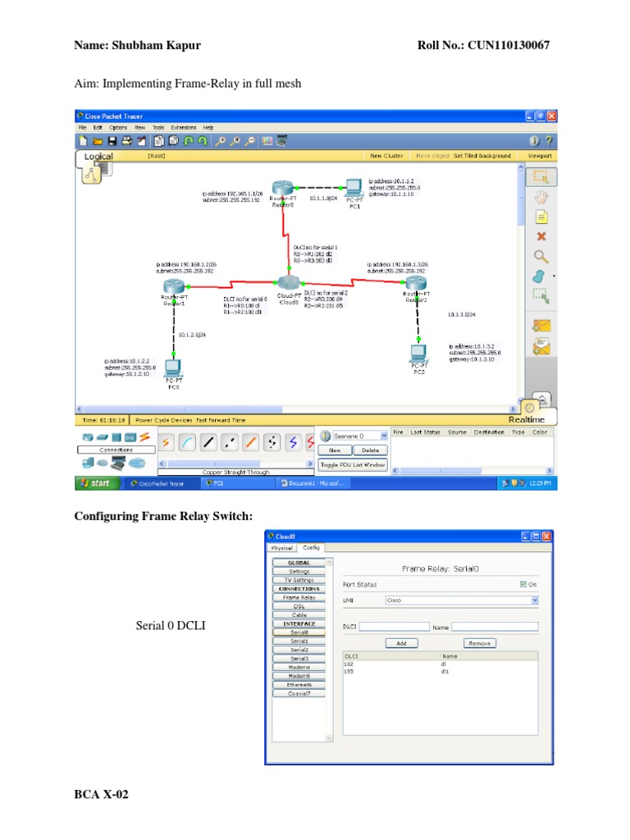630x840 pixels.
Task: Select the red X Delete tool
Action: pyautogui.click(x=541, y=236)
